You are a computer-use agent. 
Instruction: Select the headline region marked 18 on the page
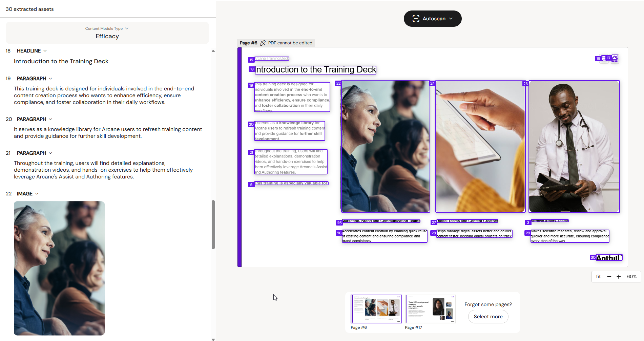316,70
